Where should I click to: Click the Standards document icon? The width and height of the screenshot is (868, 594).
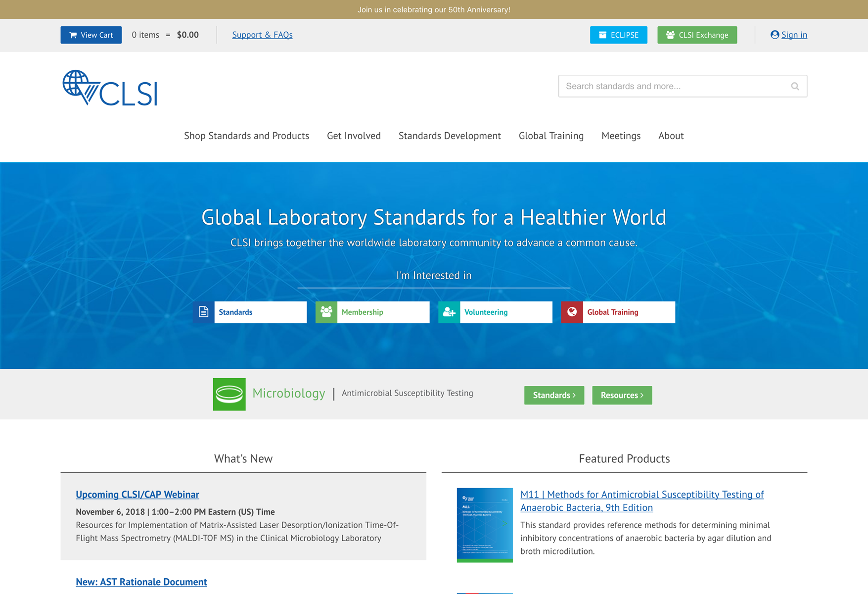click(204, 312)
